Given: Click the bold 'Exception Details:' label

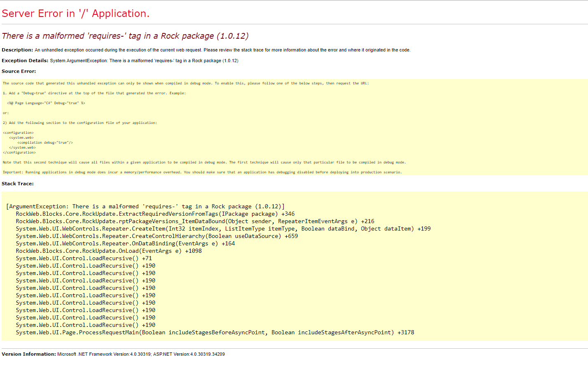Looking at the screenshot, I should (25, 61).
